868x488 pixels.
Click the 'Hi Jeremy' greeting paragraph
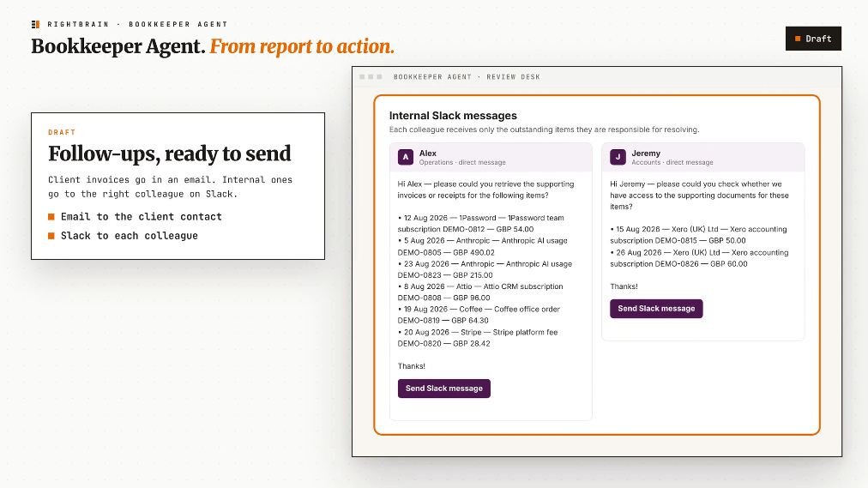click(699, 196)
